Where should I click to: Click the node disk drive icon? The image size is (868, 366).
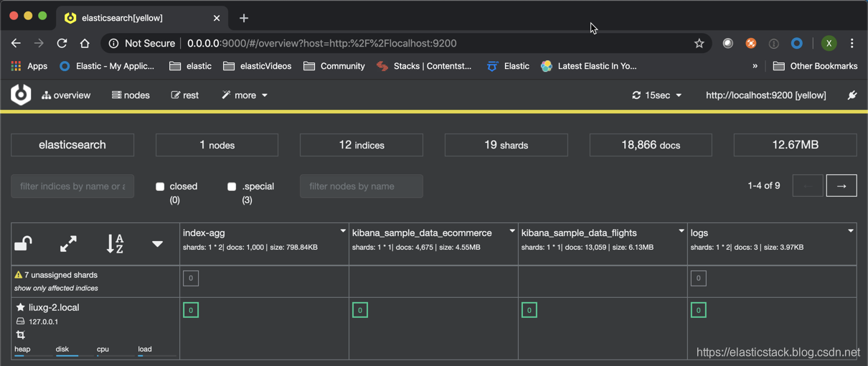pyautogui.click(x=20, y=322)
